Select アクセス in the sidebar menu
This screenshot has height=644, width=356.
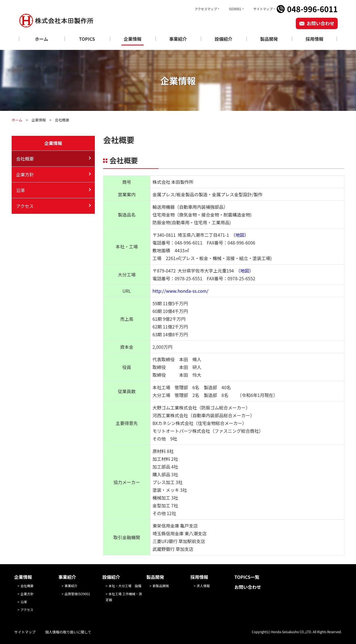[53, 206]
